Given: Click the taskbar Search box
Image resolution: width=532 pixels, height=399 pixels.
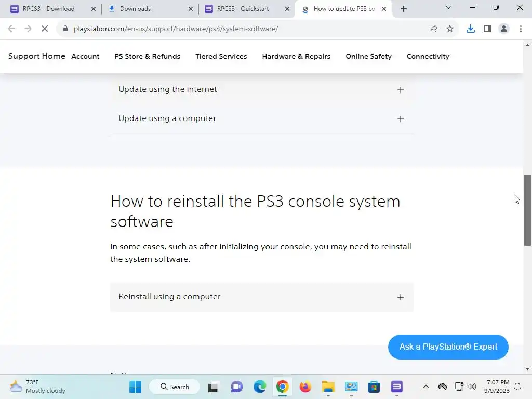Looking at the screenshot, I should tap(175, 387).
